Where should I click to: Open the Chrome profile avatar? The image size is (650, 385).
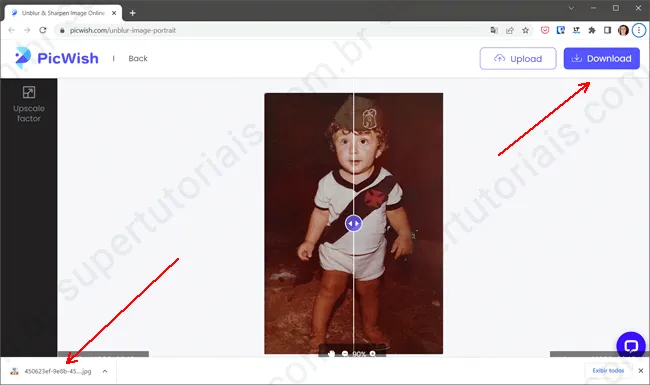pyautogui.click(x=623, y=30)
